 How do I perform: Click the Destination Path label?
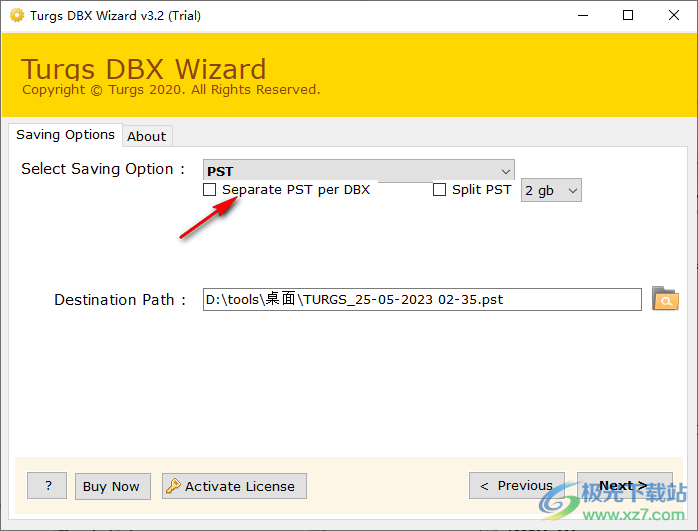pos(120,300)
